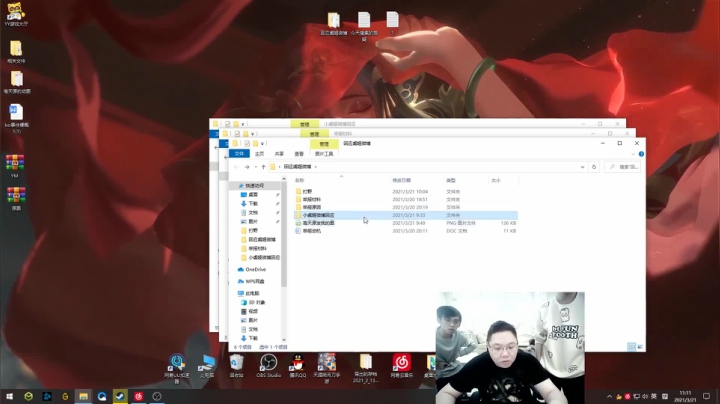Viewport: 720px width, 404px height.
Task: Click navigation pane vertical scrollbar thumb
Action: (284, 234)
